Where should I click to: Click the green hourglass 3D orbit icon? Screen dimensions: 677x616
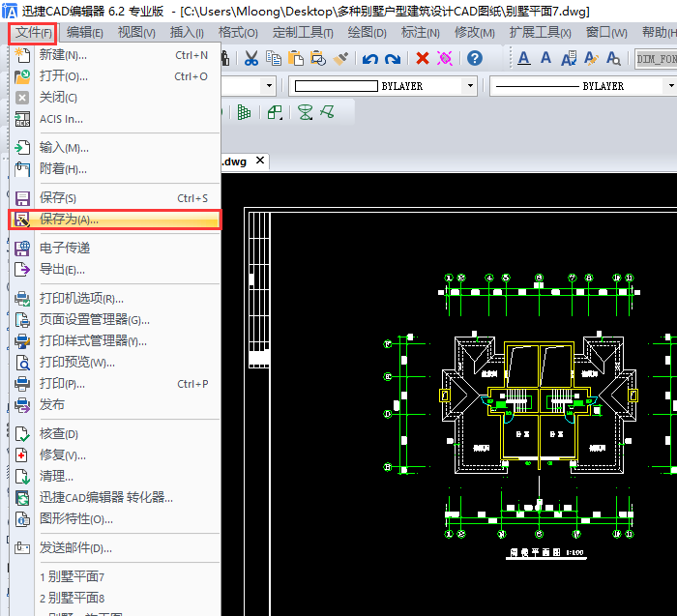306,113
